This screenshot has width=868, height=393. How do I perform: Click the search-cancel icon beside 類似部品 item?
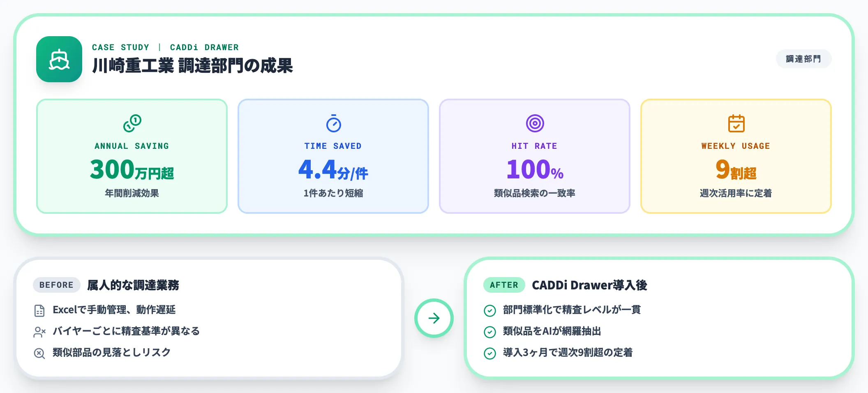[x=39, y=353]
